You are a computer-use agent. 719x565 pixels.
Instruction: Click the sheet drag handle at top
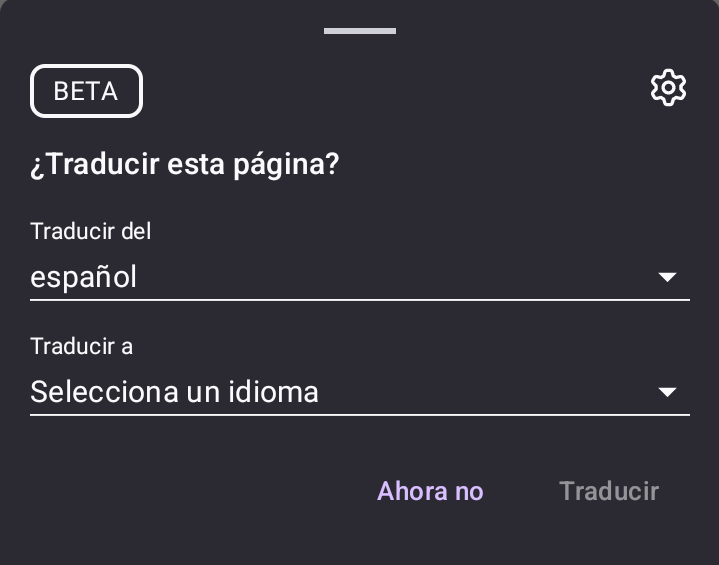pyautogui.click(x=360, y=31)
